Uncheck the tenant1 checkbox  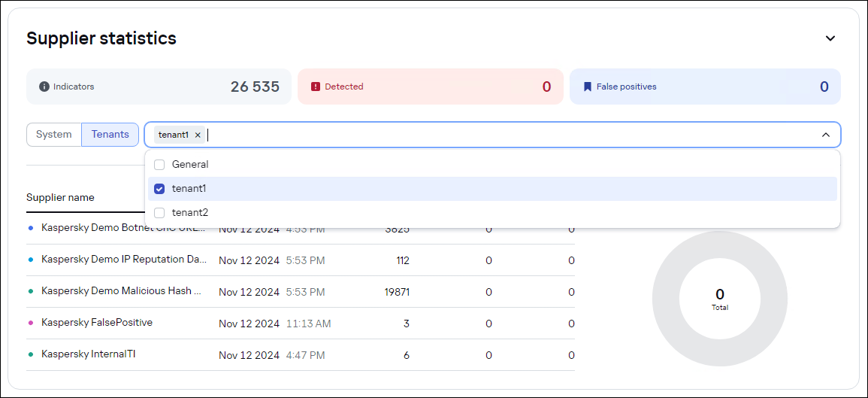(159, 189)
